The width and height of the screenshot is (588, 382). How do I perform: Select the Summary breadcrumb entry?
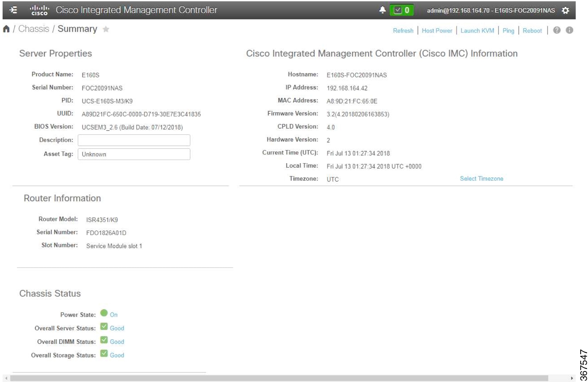tap(77, 28)
